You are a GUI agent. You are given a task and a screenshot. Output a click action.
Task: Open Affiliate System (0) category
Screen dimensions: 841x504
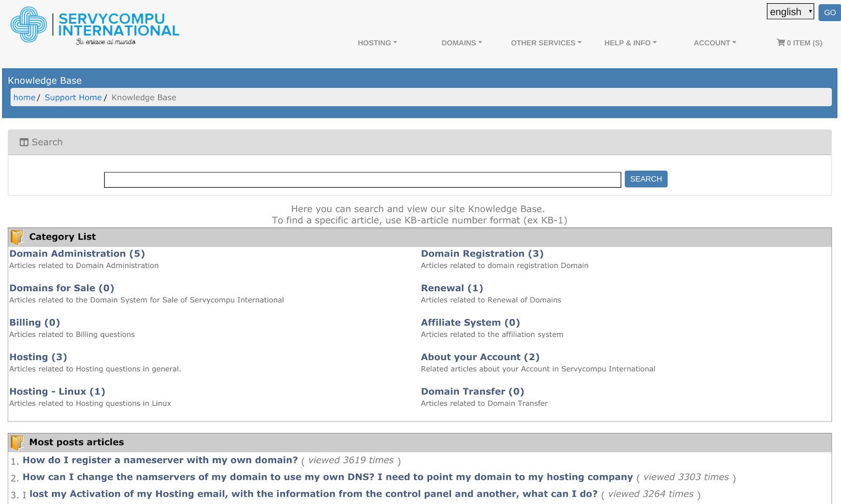pos(470,323)
